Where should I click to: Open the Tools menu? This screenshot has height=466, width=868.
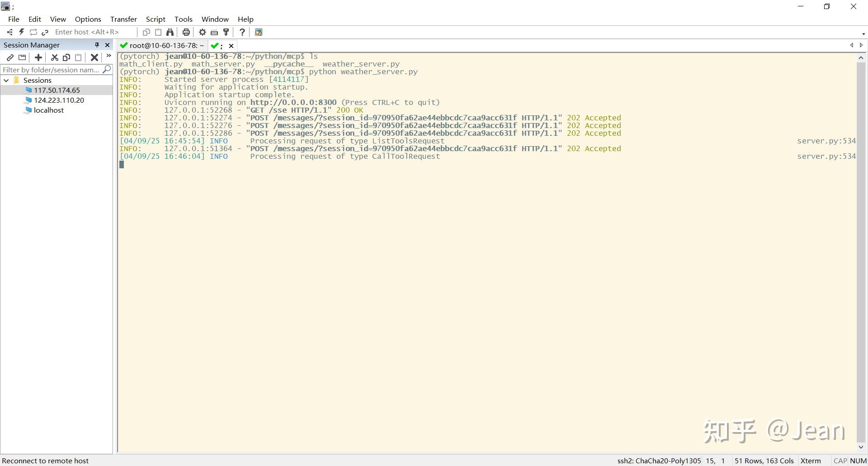183,19
